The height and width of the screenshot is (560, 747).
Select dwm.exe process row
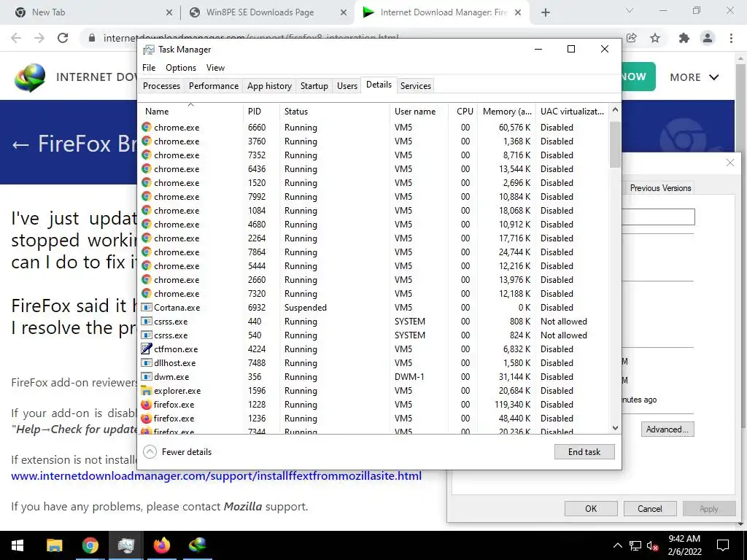pos(374,377)
